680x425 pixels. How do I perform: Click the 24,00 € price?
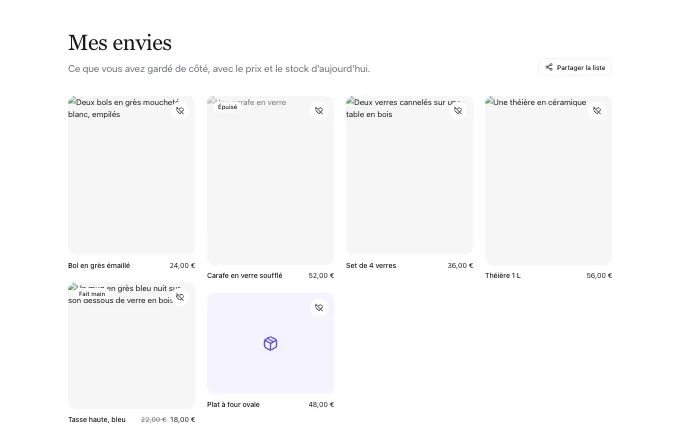(182, 265)
